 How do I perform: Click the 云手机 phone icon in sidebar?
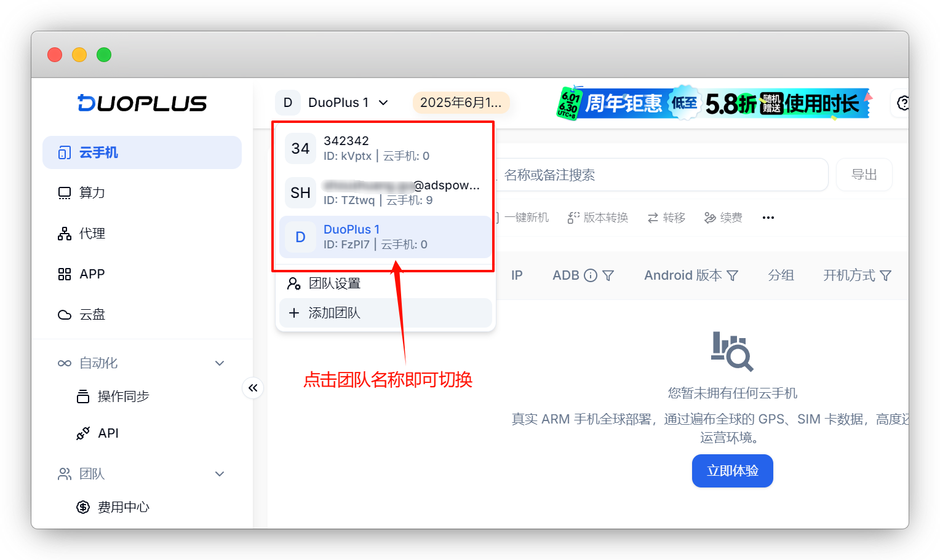65,152
